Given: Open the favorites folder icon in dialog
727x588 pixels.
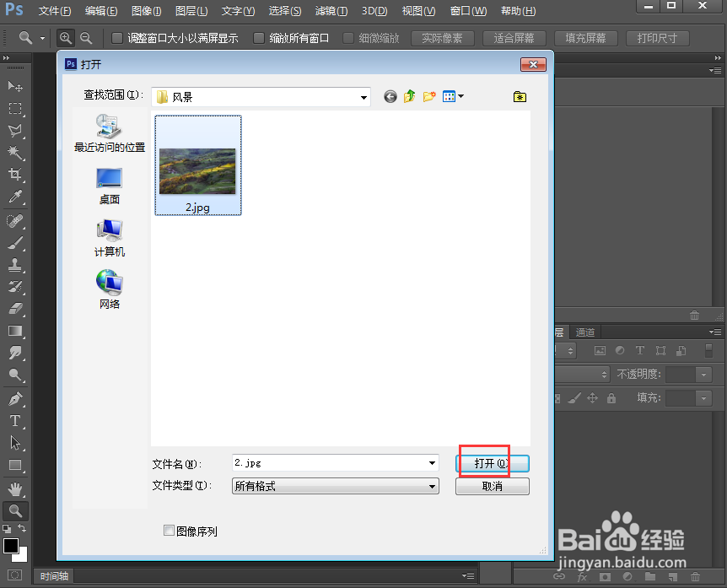Looking at the screenshot, I should 520,96.
